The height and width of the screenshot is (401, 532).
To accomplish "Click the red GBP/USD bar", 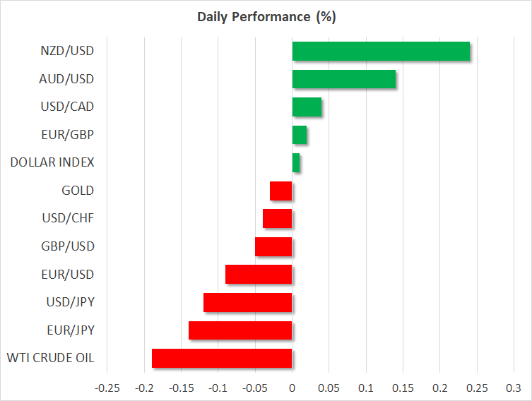I will [273, 246].
